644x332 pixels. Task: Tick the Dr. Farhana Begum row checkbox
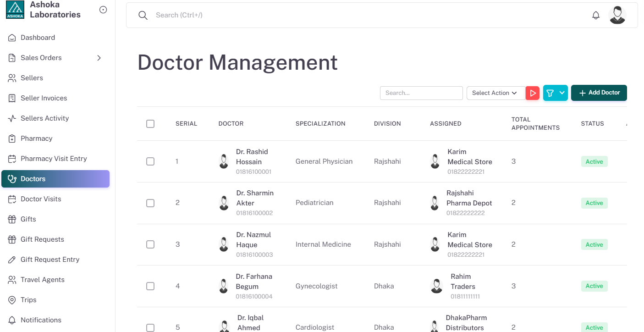[150, 286]
